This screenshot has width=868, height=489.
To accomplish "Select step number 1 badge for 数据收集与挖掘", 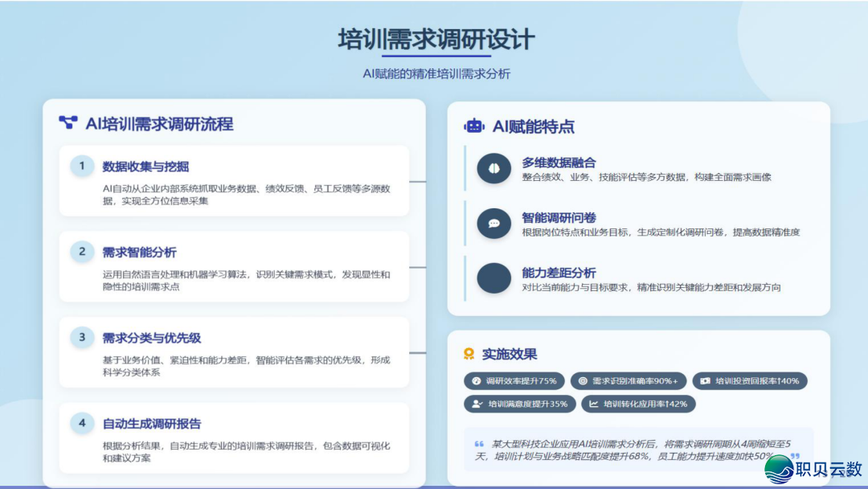I will [x=82, y=166].
